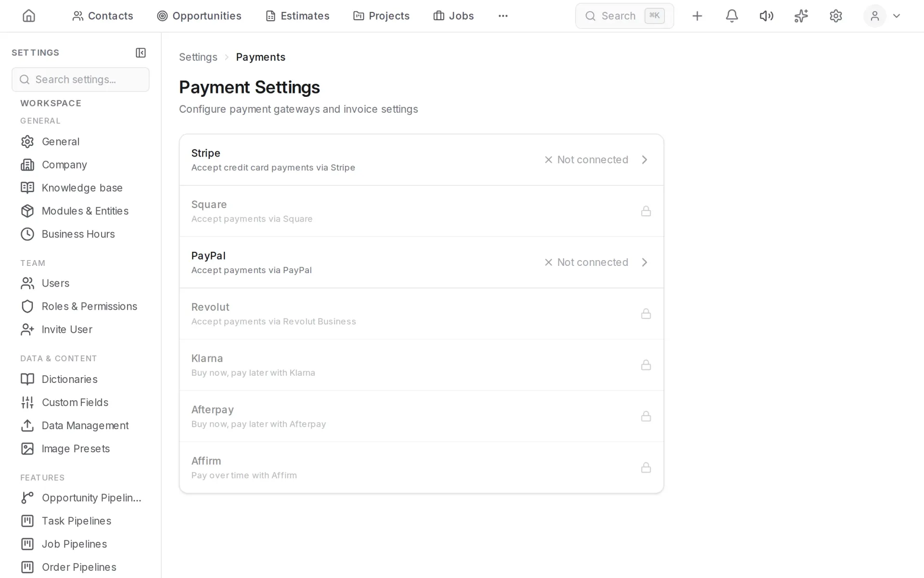Open Stripe settings via its chevron
924x578 pixels.
tap(644, 159)
